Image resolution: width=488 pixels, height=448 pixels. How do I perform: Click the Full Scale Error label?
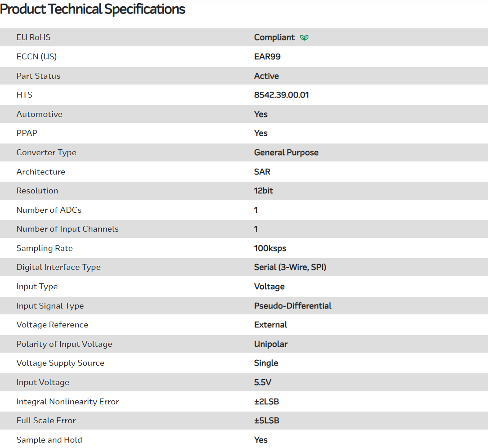click(x=46, y=421)
